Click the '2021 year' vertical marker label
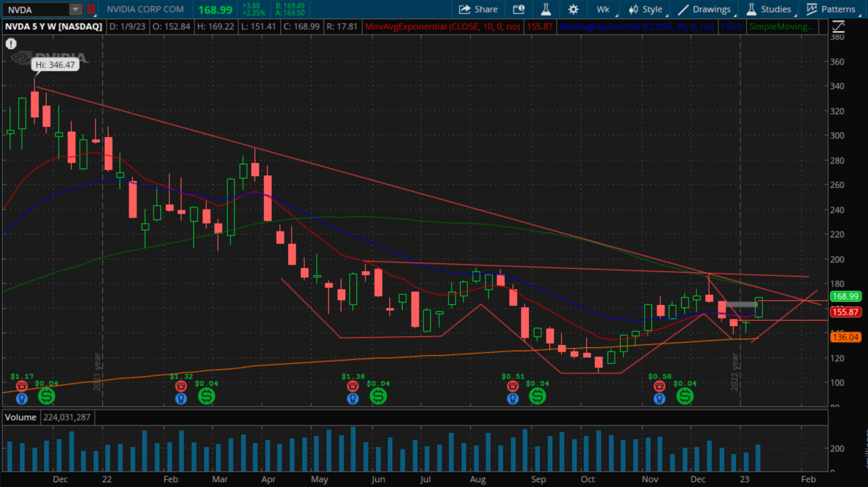 pos(97,372)
